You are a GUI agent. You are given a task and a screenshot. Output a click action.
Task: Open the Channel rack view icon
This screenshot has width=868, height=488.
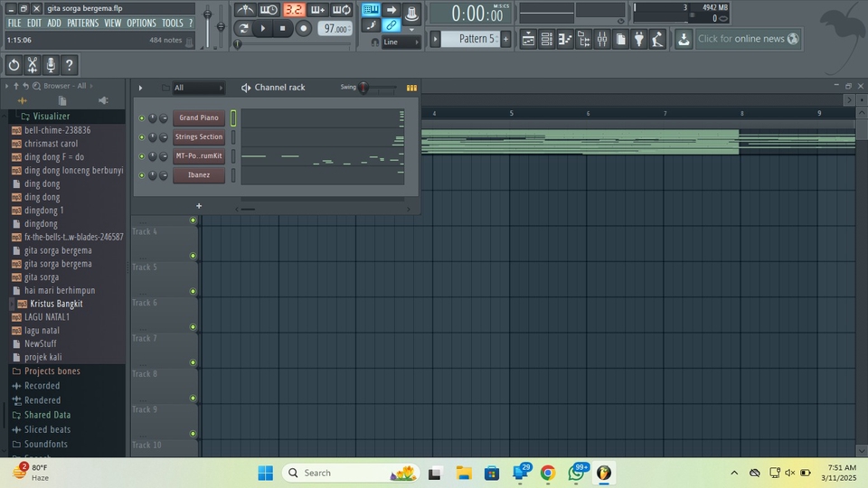point(546,39)
